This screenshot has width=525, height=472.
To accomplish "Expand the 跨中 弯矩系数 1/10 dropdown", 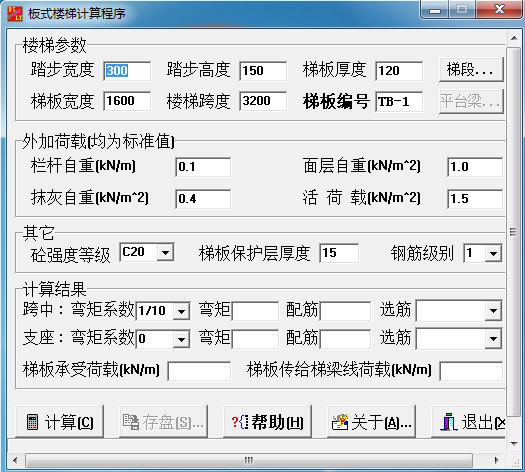I will pos(181,311).
